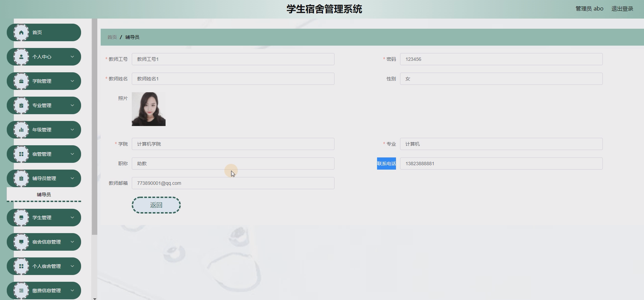
Task: Click the document icon for 辅导员管理
Action: coord(21,178)
